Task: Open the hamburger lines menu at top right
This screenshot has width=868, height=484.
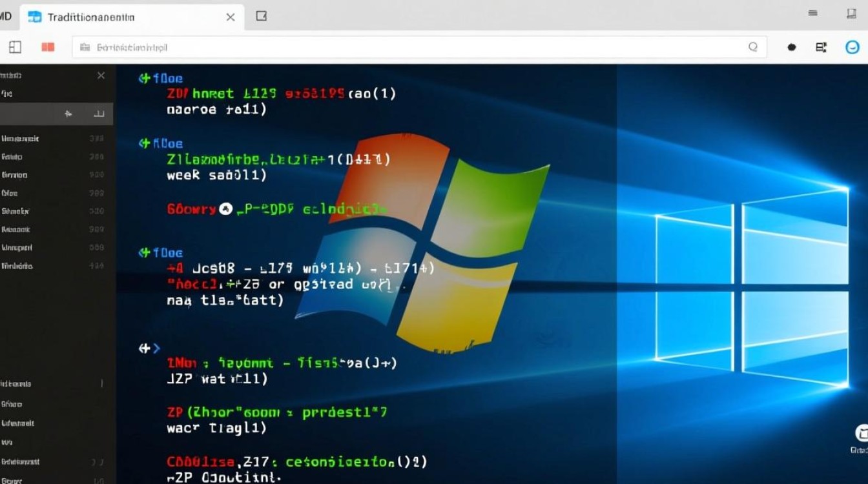Action: [812, 14]
